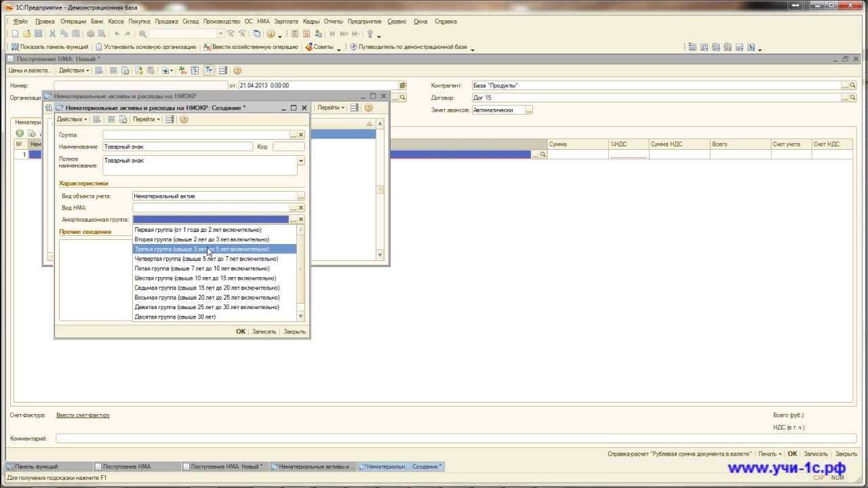Clear the Вид НМА field with X icon
Screen dimensions: 868x488
coord(301,208)
